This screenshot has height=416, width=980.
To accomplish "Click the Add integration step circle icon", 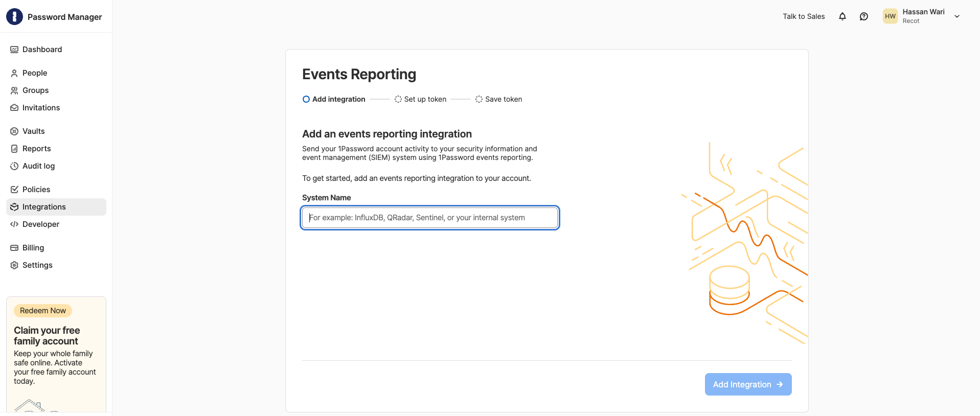I will [x=306, y=99].
